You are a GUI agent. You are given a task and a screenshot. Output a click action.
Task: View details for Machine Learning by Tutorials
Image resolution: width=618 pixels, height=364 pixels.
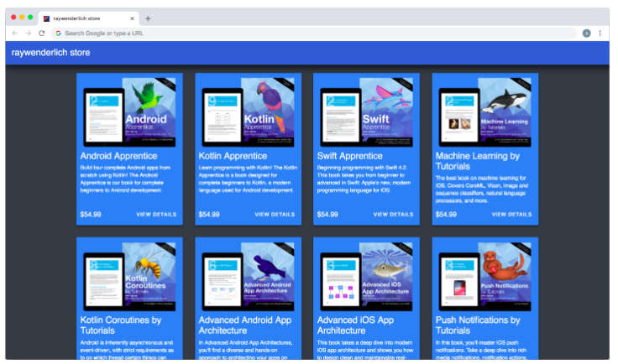511,215
